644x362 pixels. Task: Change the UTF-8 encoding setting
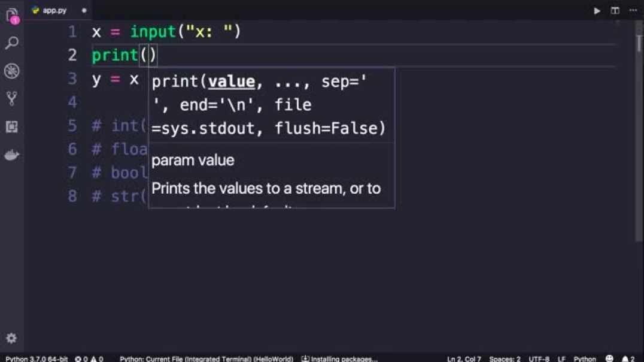(539, 358)
